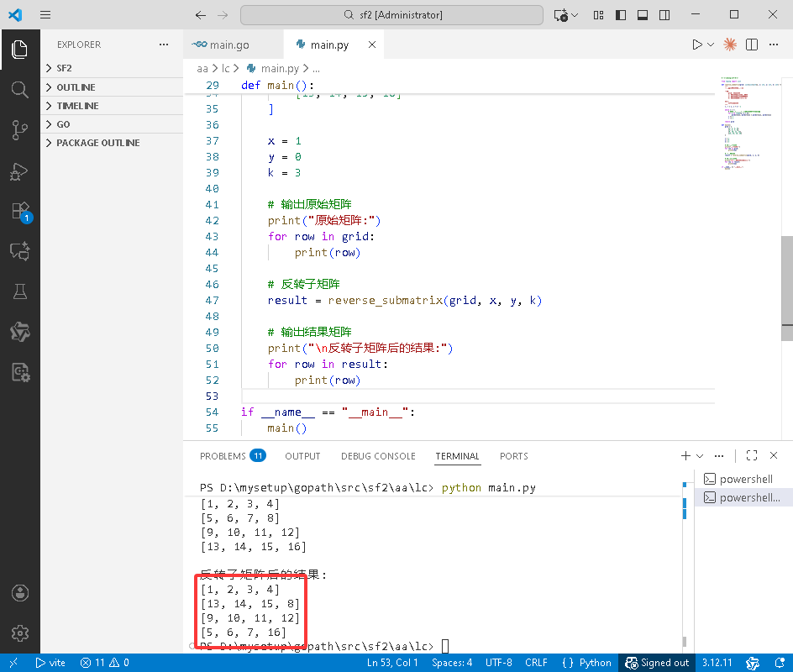
Task: Toggle the Secondary Side Bar
Action: (x=664, y=15)
